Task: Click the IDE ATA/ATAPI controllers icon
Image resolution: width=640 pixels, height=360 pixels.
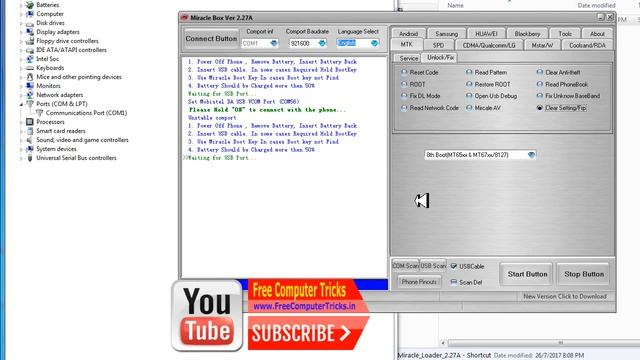Action: 30,50
